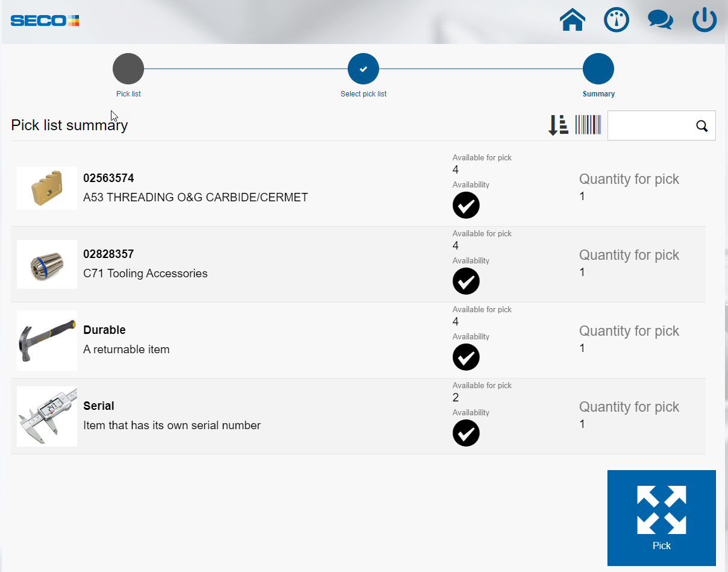Click the magnifying glass search icon
Viewport: 728px width, 572px height.
[701, 126]
